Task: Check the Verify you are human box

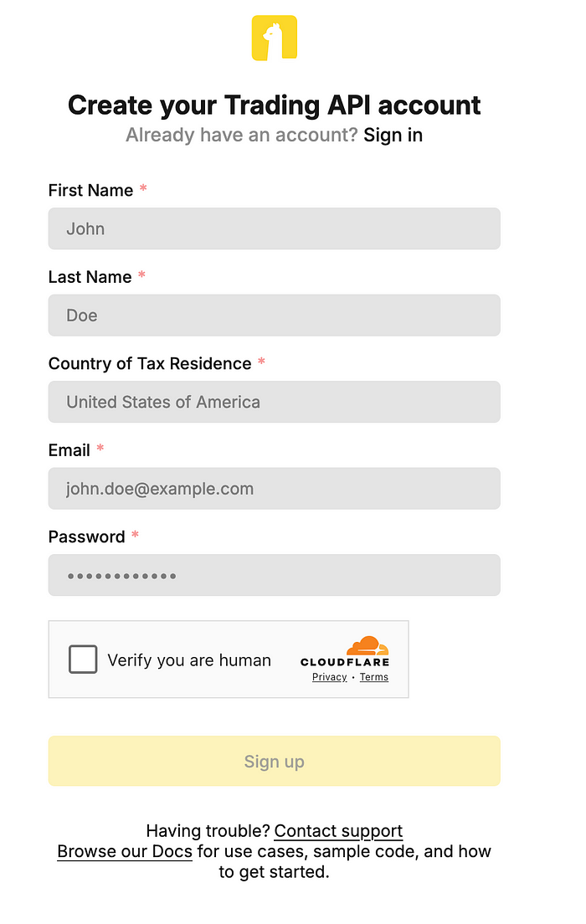Action: click(83, 660)
